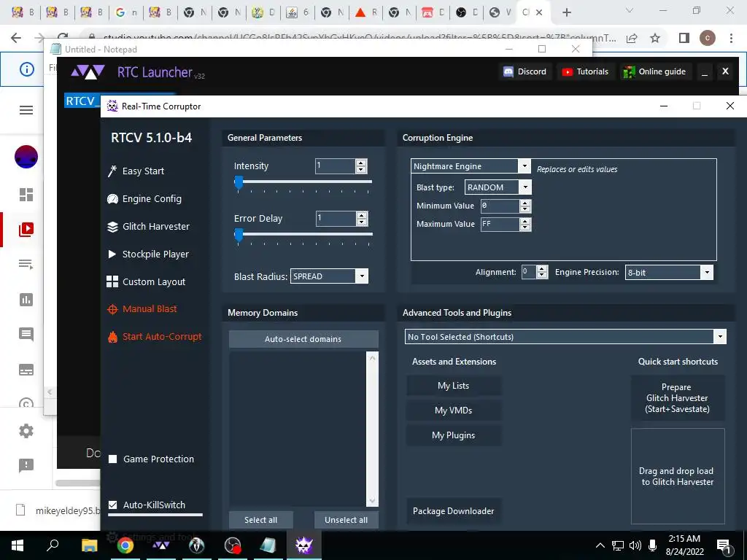Uncheck the Auto-KillSwitch checkbox
This screenshot has height=560, width=747.
click(x=113, y=505)
